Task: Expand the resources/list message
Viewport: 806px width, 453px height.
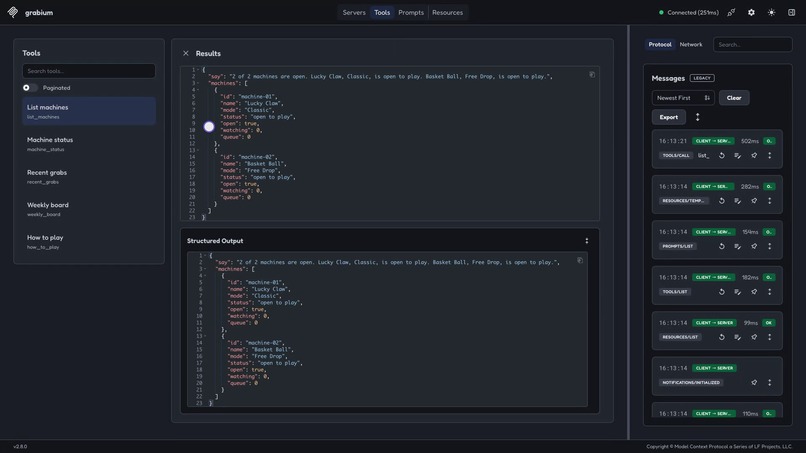Action: coord(770,337)
